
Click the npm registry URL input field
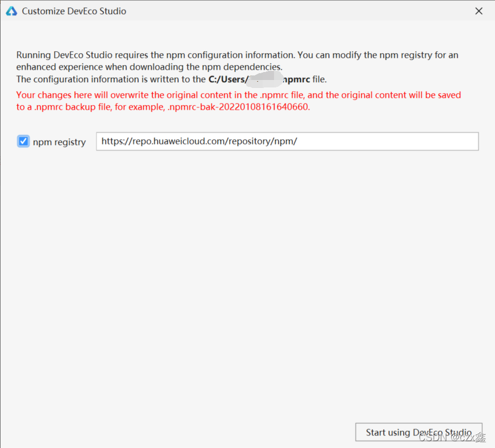pos(287,141)
